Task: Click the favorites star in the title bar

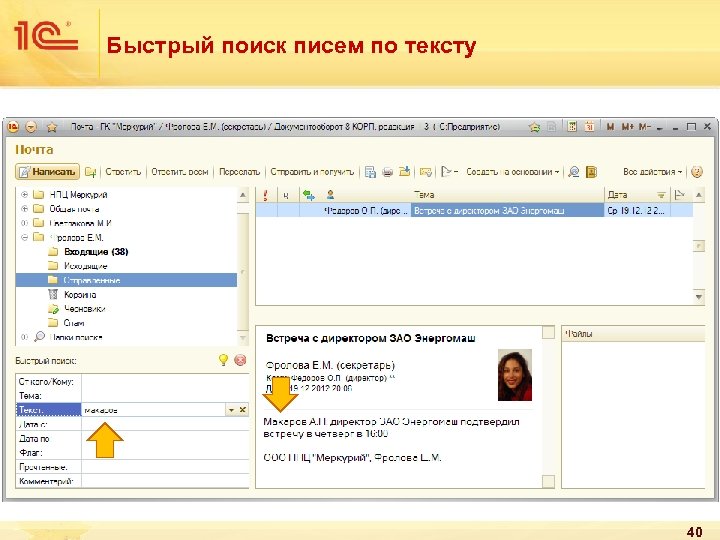Action: click(x=51, y=127)
